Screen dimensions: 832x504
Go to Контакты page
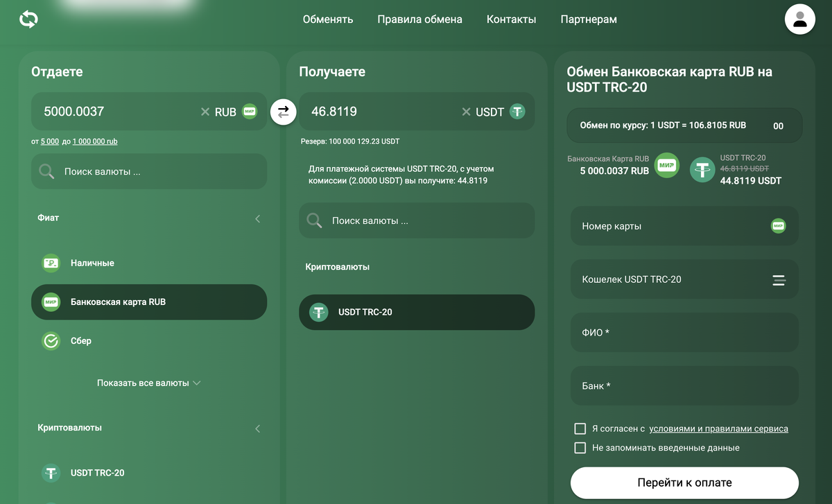pos(511,19)
